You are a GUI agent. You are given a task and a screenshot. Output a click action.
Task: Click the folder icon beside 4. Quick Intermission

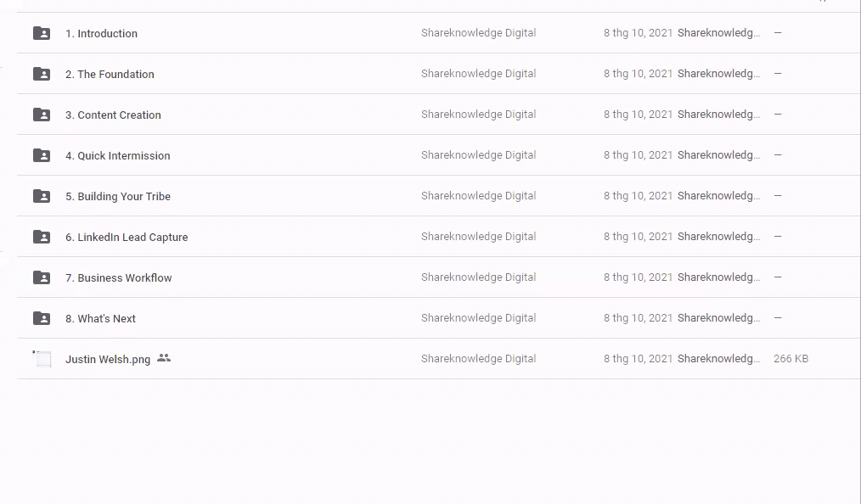coord(42,155)
